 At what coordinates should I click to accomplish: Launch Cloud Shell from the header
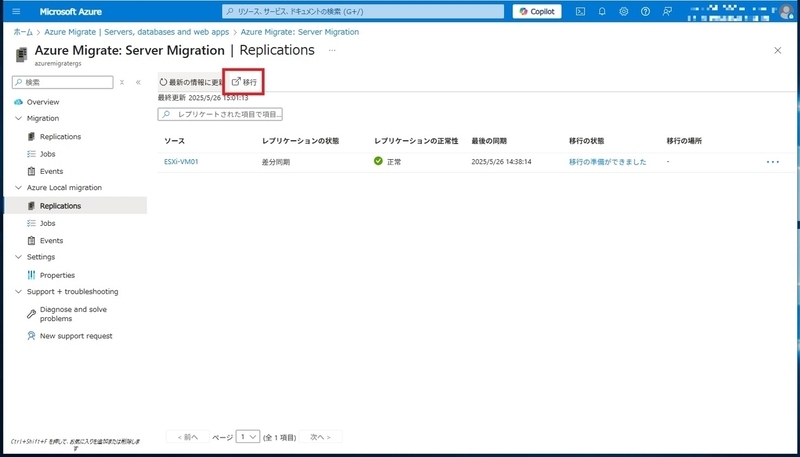580,11
